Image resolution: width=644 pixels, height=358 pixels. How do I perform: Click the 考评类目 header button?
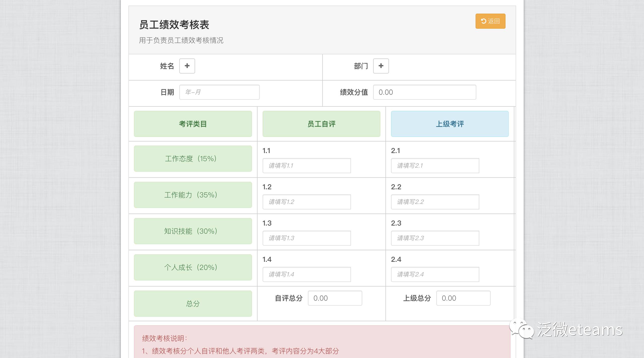(x=193, y=124)
